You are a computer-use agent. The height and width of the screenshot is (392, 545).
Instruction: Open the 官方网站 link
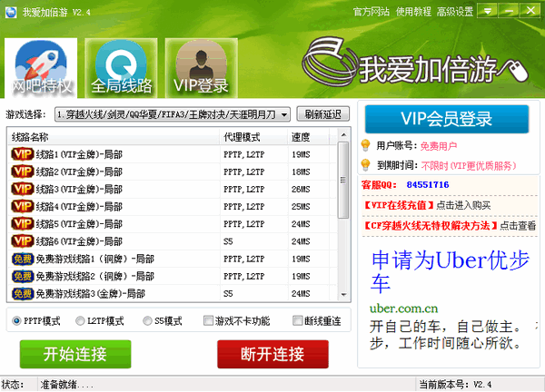click(x=372, y=12)
